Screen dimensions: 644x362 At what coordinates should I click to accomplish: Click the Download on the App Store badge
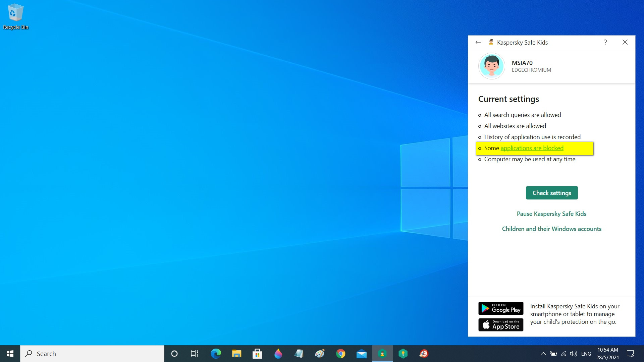500,325
